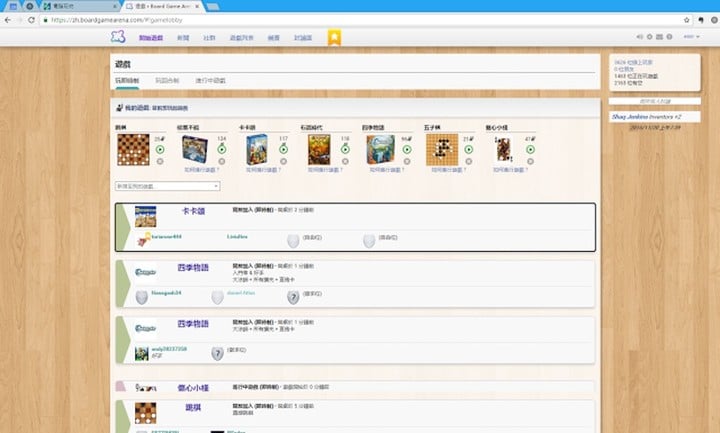Open the Gomoku board thumbnail

click(x=442, y=150)
